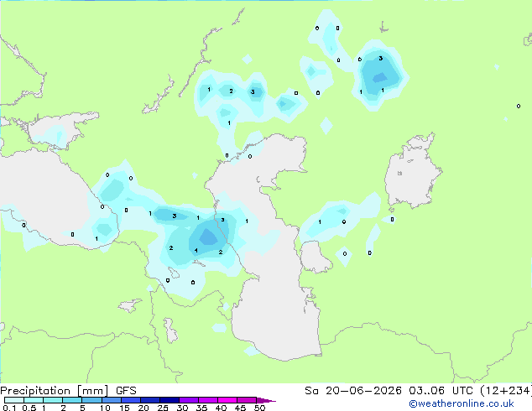Screen dimensions: 532x411
Task: Click the legend label '0.1'
Action: [9, 408]
